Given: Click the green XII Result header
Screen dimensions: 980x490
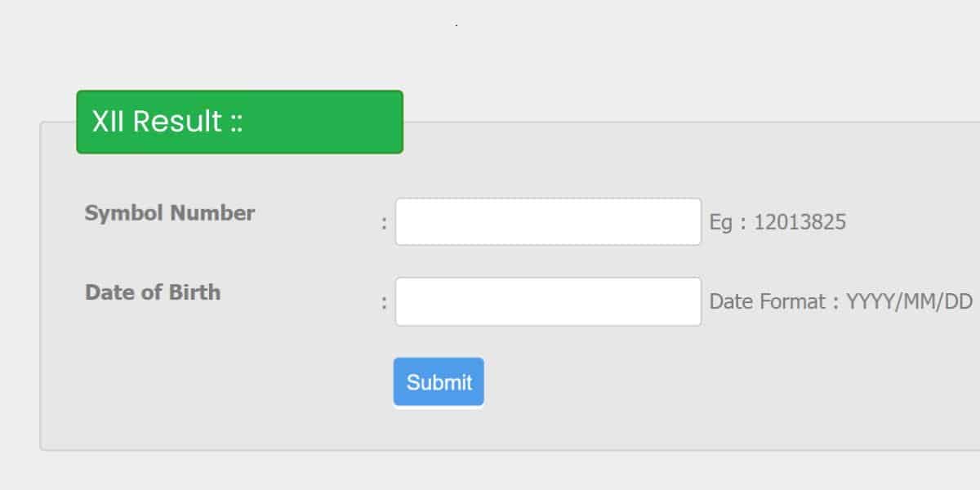Looking at the screenshot, I should click(239, 122).
